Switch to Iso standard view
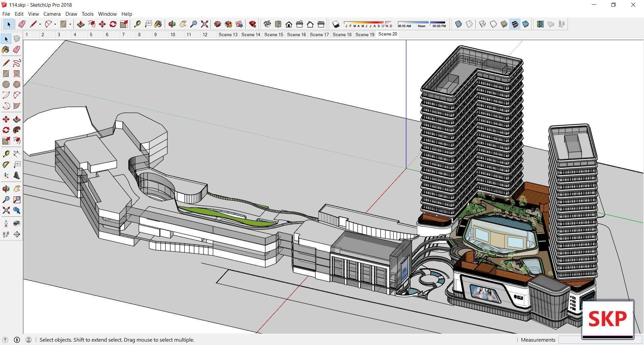Viewport: 644px width, 345px height. click(x=267, y=24)
